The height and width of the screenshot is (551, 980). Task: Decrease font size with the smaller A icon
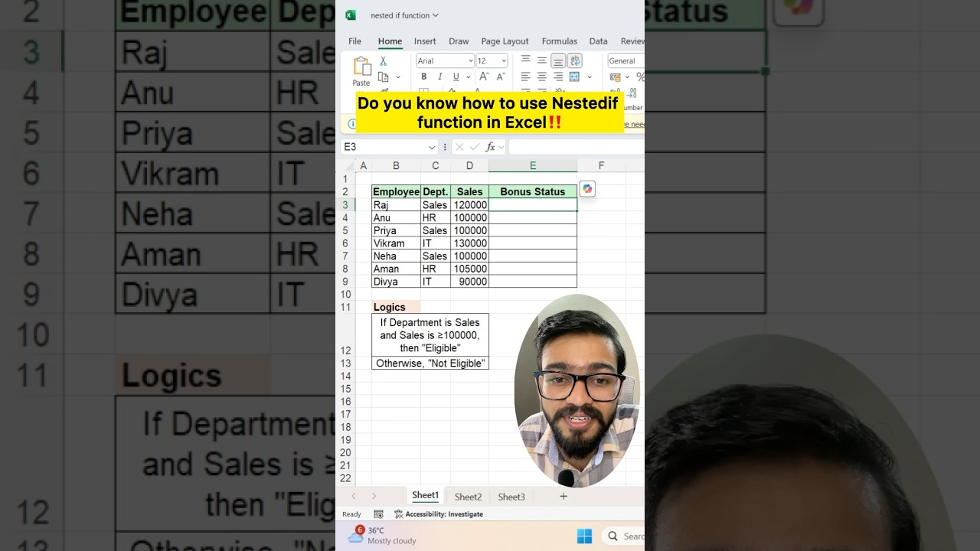501,77
